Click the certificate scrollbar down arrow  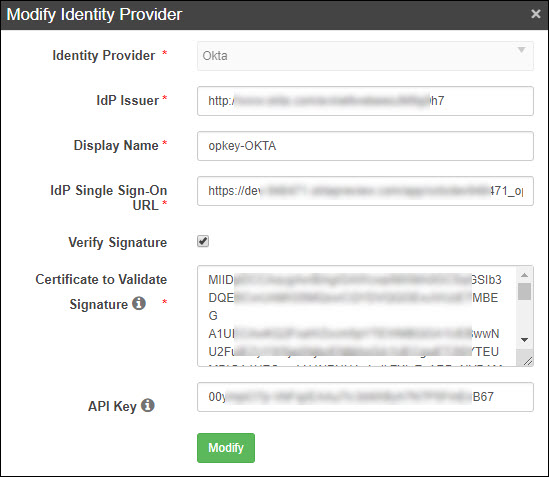(x=524, y=340)
